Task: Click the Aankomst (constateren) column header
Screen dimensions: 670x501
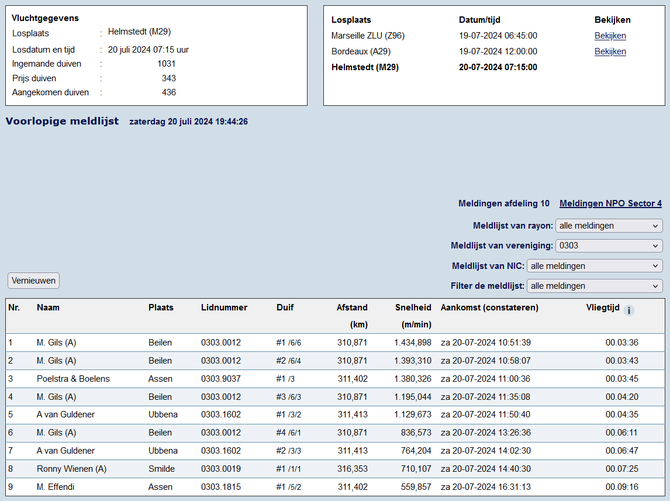Action: click(x=489, y=307)
